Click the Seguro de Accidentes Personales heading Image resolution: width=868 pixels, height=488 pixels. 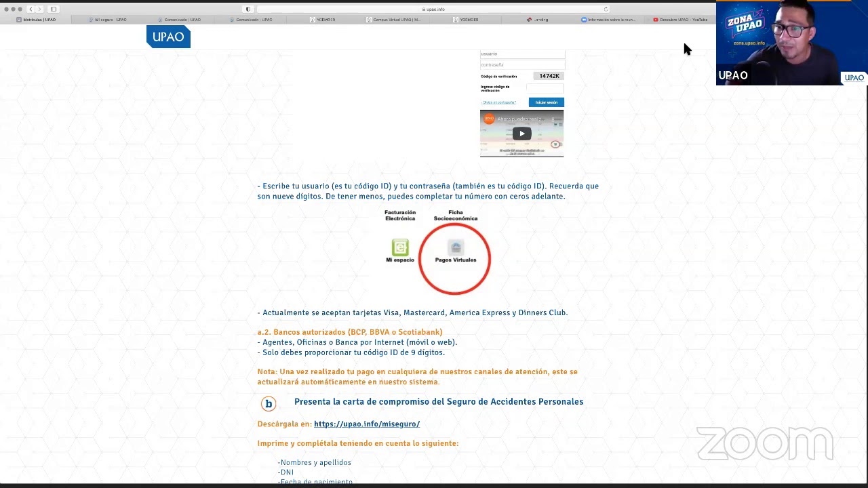(439, 402)
